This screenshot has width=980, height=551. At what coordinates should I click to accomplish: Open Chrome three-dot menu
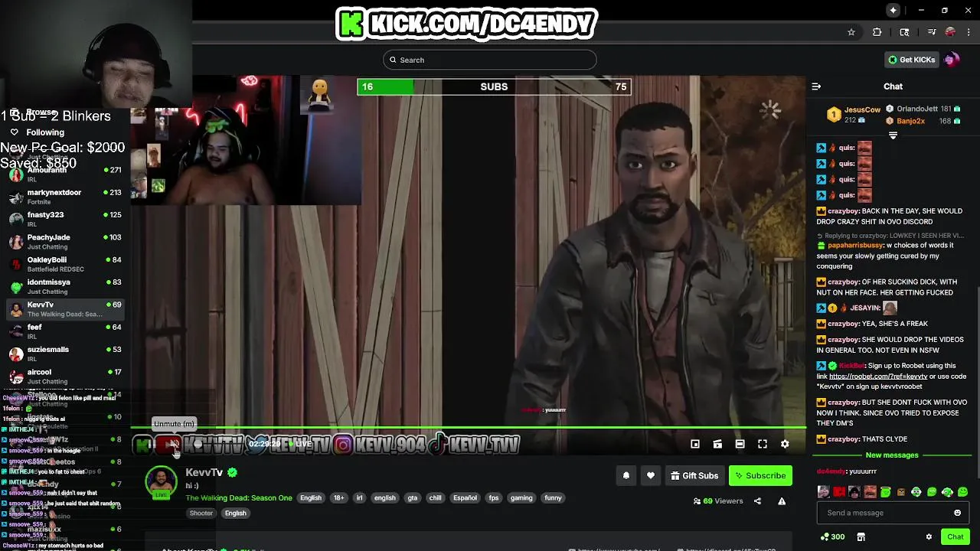(969, 32)
